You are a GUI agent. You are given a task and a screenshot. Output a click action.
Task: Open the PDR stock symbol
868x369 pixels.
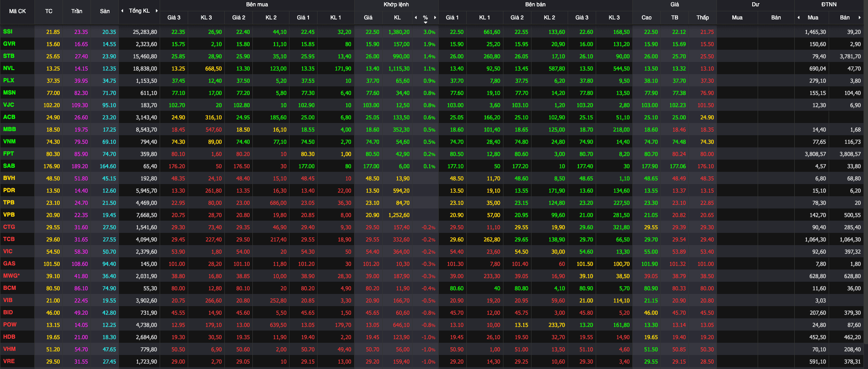pos(9,190)
